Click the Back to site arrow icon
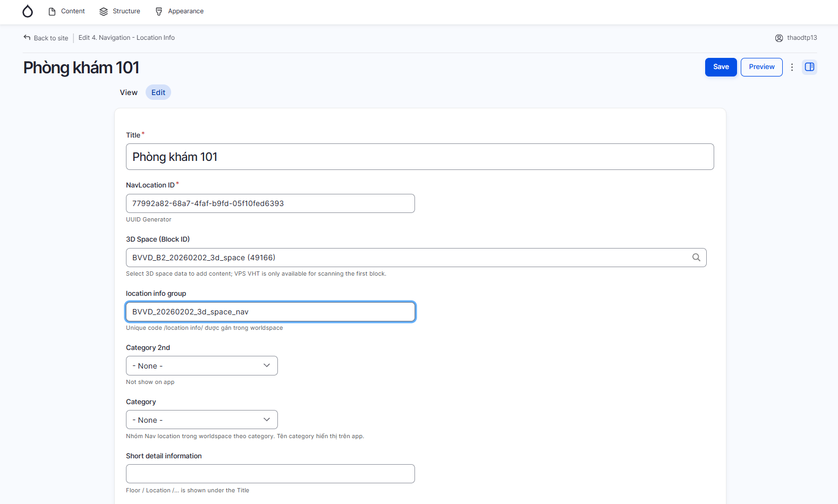The width and height of the screenshot is (838, 504). 27,38
